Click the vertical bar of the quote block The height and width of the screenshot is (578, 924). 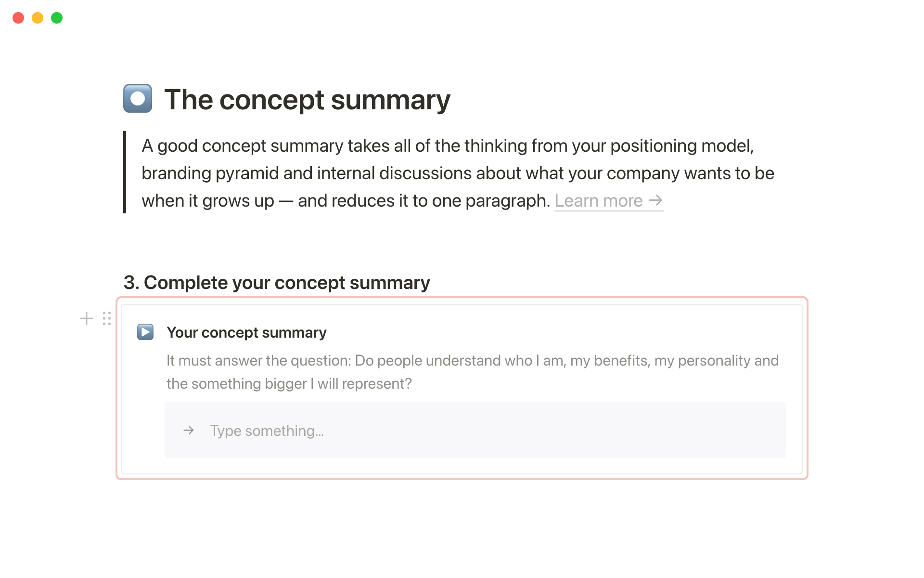125,172
